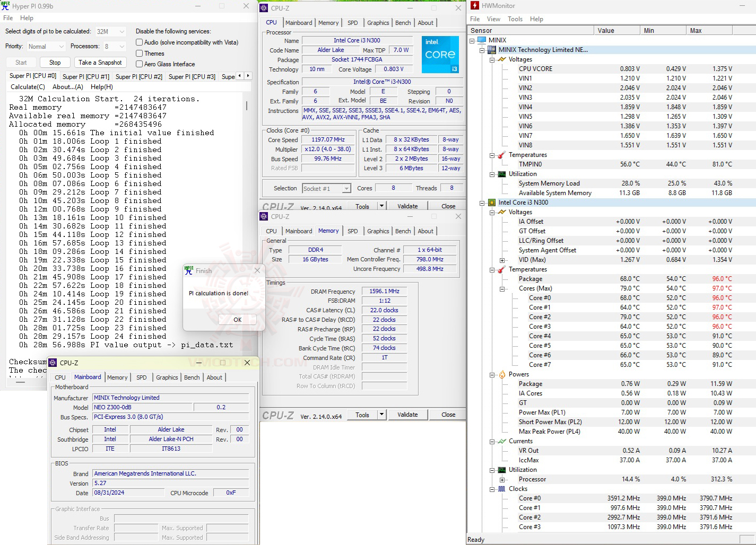Viewport: 756px width, 545px height.
Task: Switch to Super PI [CPU #3] tab
Action: (x=192, y=77)
